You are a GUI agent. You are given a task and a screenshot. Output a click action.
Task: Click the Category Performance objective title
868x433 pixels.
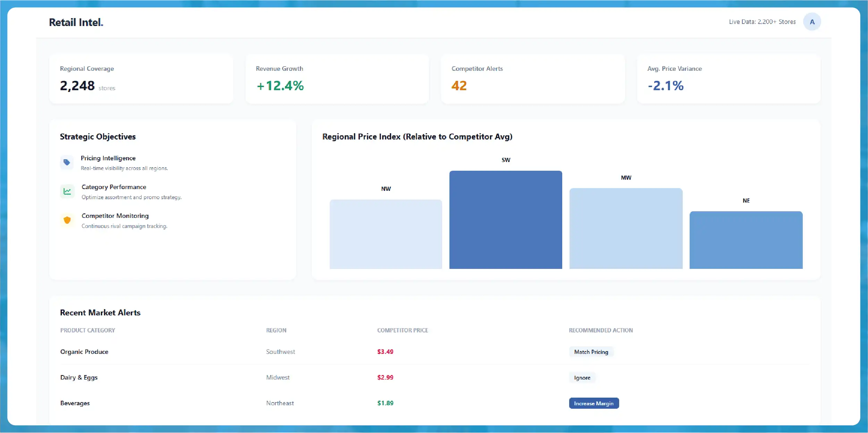point(114,187)
